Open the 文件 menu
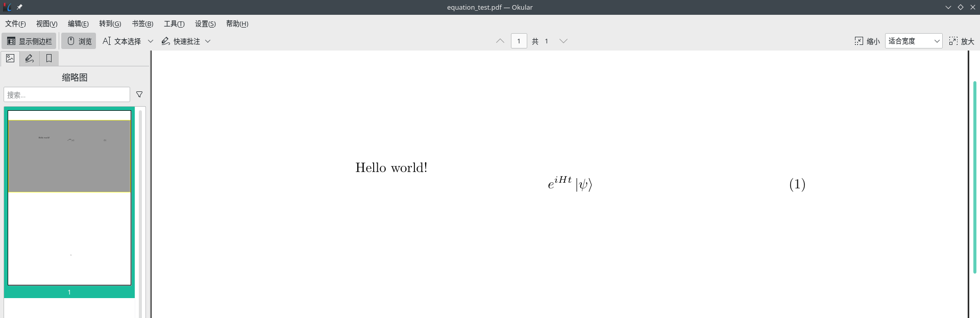This screenshot has height=318, width=980. click(x=15, y=24)
